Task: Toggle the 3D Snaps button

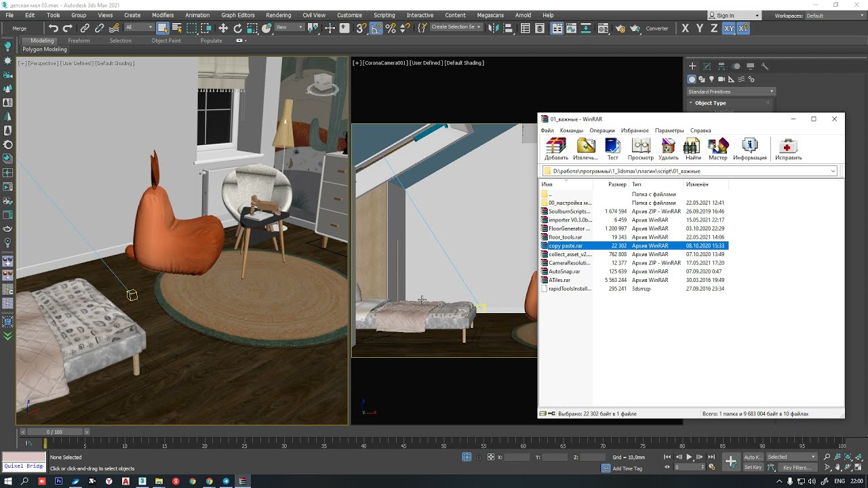Action: pos(361,28)
